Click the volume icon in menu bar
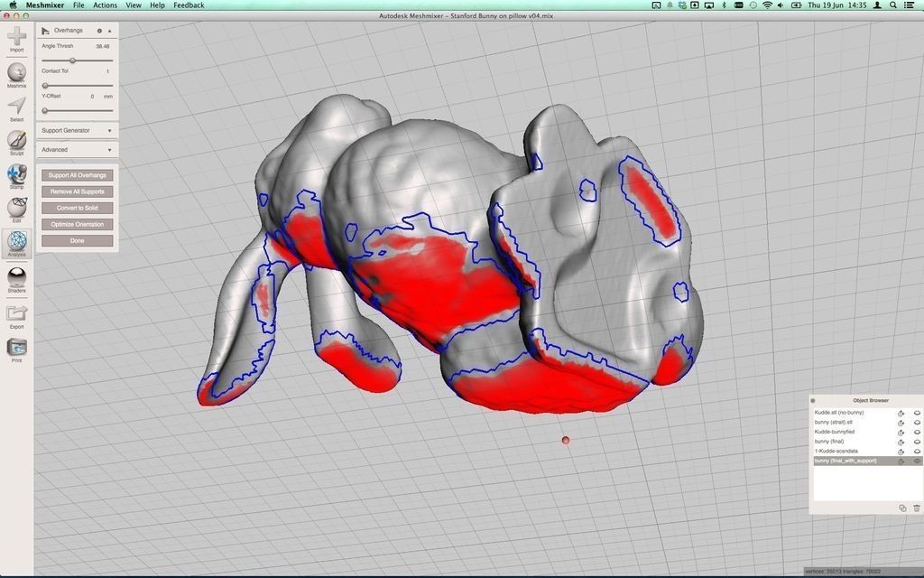 click(781, 5)
